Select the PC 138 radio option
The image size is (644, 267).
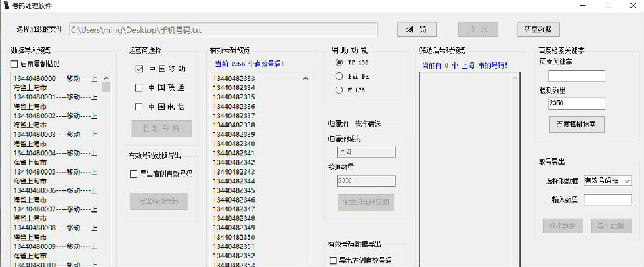[339, 63]
